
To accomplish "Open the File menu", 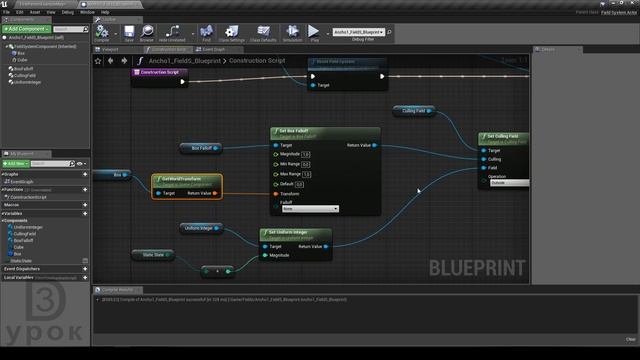I will tap(7, 12).
